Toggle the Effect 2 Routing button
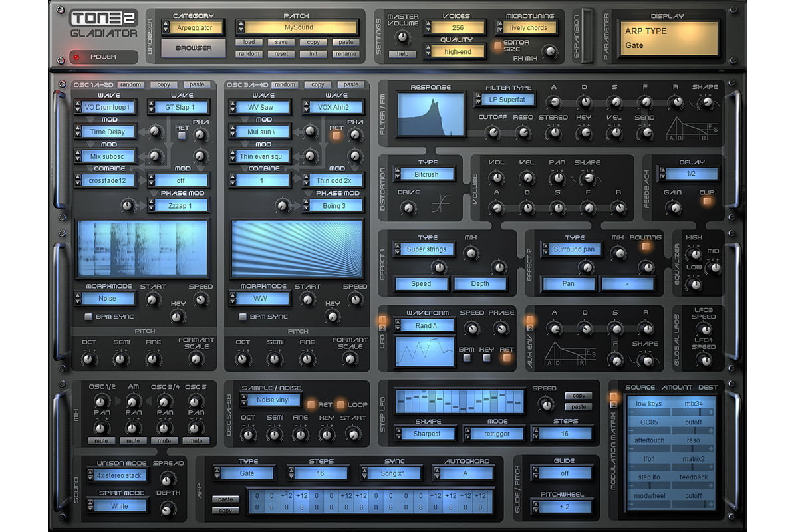Screen dimensions: 798x532 645,246
